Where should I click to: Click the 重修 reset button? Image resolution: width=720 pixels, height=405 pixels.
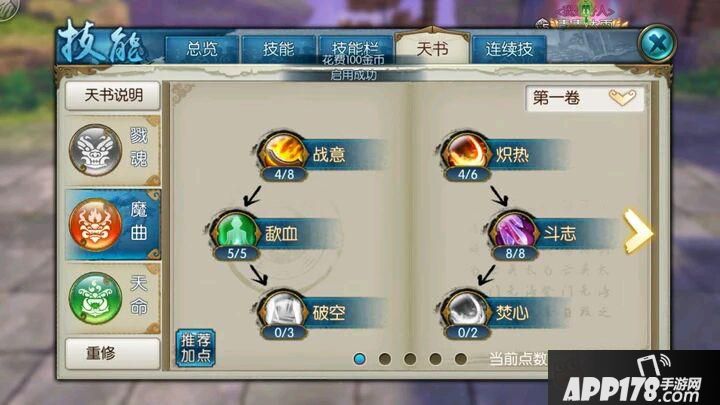coord(113,354)
